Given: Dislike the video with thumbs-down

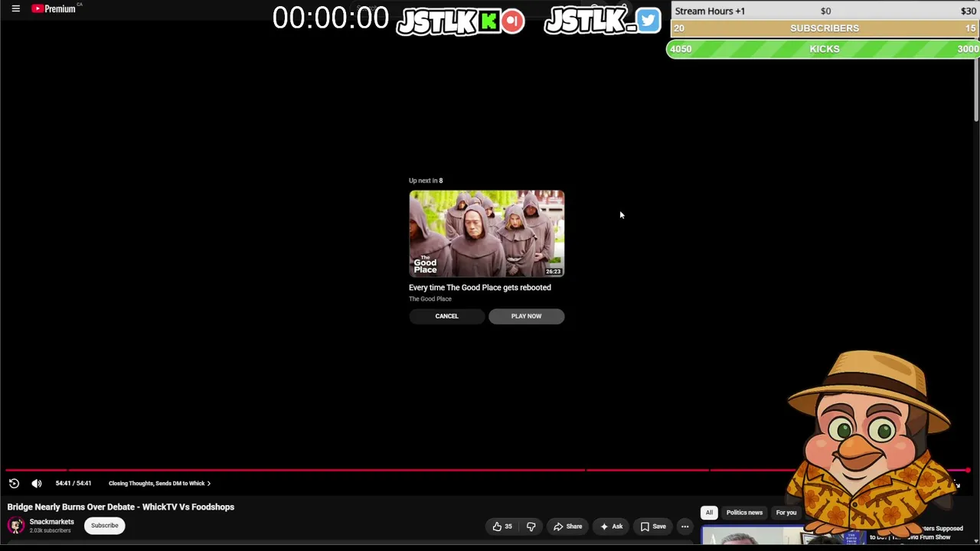Looking at the screenshot, I should pyautogui.click(x=531, y=527).
